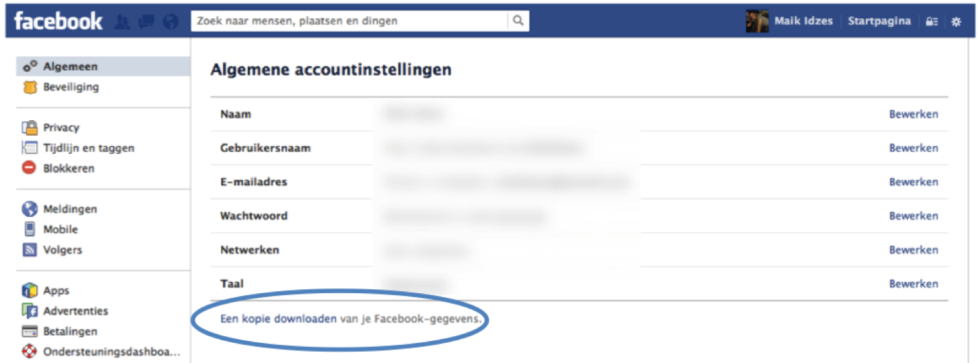Open the friend requests icon
This screenshot has height=363, width=980.
pyautogui.click(x=122, y=21)
